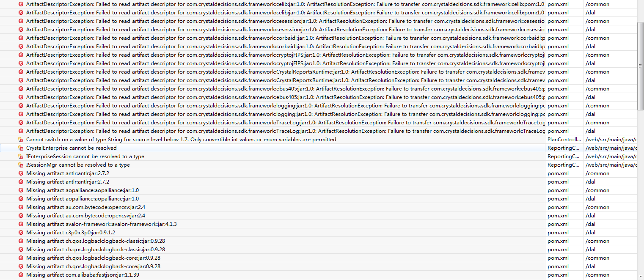Click error icon of avalon-framework missing artifact row
The image size is (644, 280).
tap(21, 224)
